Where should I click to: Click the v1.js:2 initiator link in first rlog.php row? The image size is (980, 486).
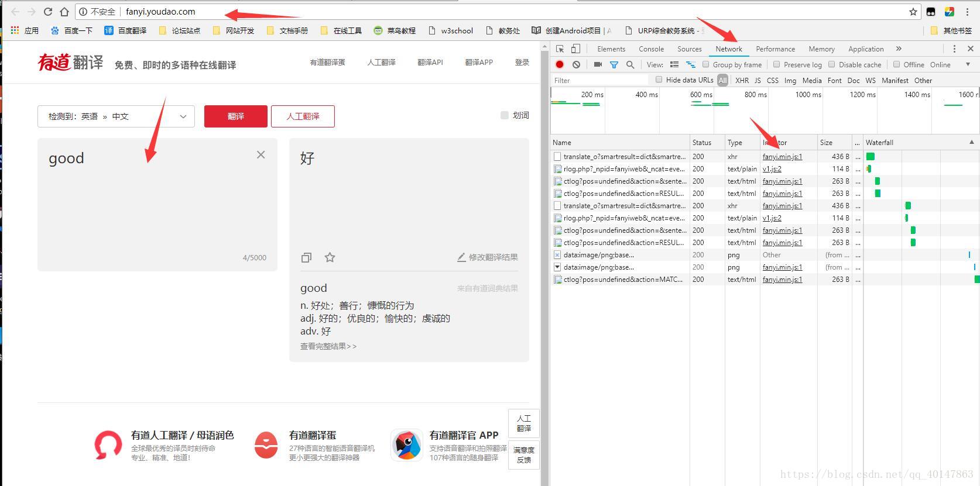(772, 168)
